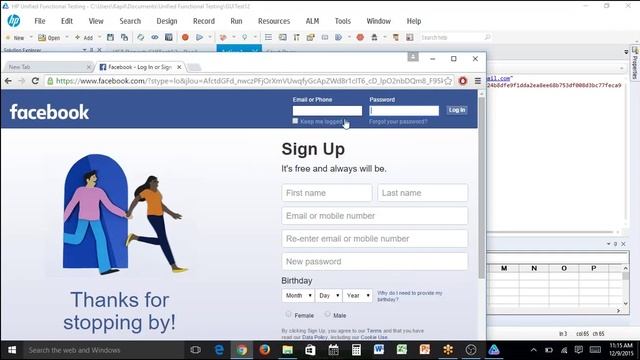
Task: Open the Windows Start menu
Action: click(x=12, y=350)
